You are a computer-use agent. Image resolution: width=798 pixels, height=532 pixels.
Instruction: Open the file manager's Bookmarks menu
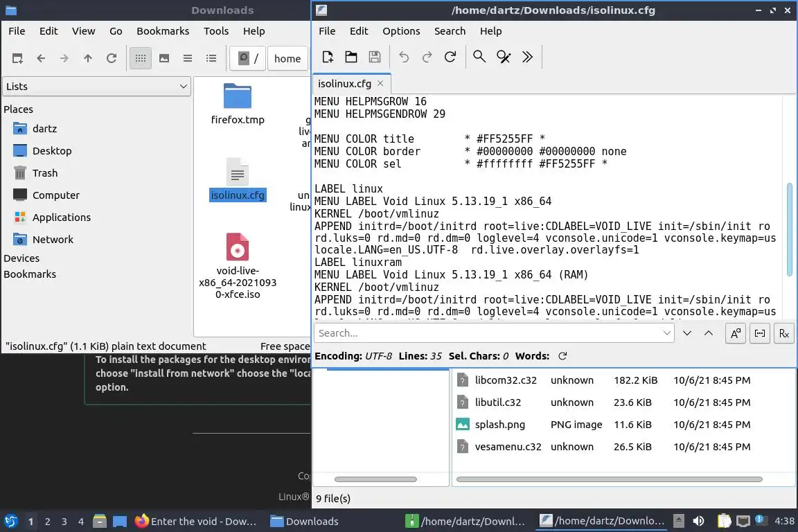coord(163,31)
